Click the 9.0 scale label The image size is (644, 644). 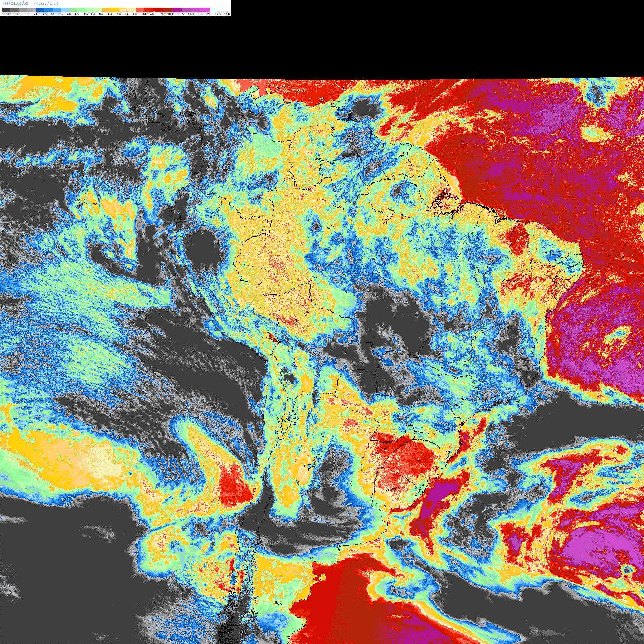tap(152, 14)
